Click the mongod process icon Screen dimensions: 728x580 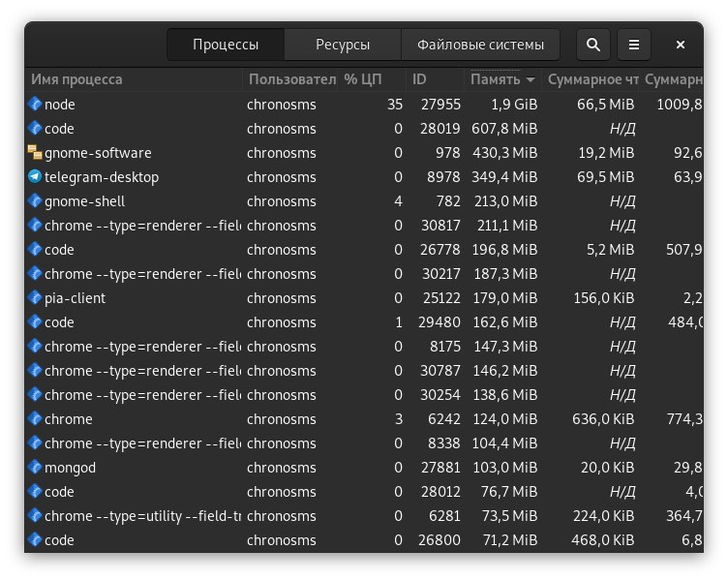(x=35, y=467)
